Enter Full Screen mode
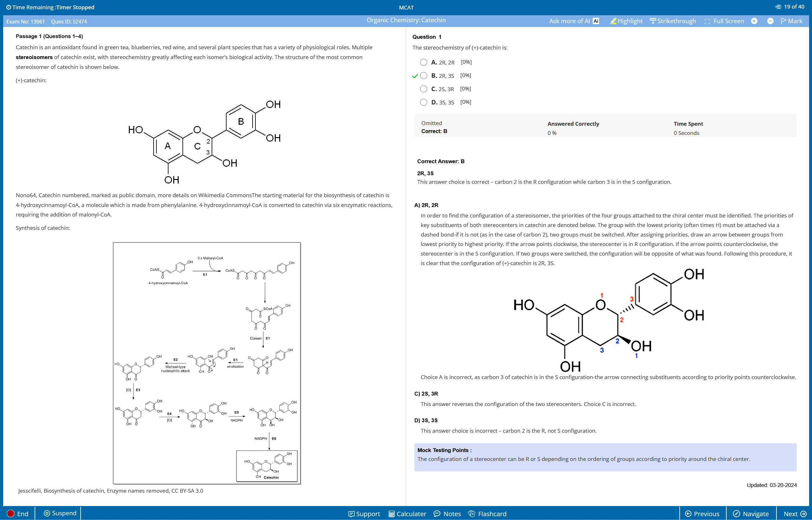The height and width of the screenshot is (520, 812). click(724, 21)
